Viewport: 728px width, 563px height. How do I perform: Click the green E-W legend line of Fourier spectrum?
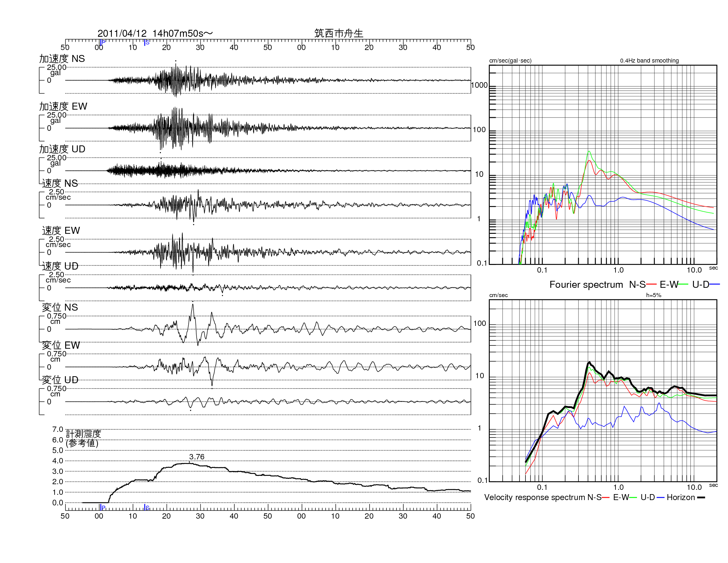[683, 284]
